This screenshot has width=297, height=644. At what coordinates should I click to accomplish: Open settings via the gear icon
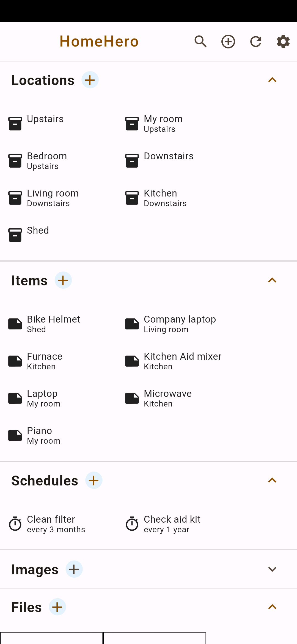(283, 41)
